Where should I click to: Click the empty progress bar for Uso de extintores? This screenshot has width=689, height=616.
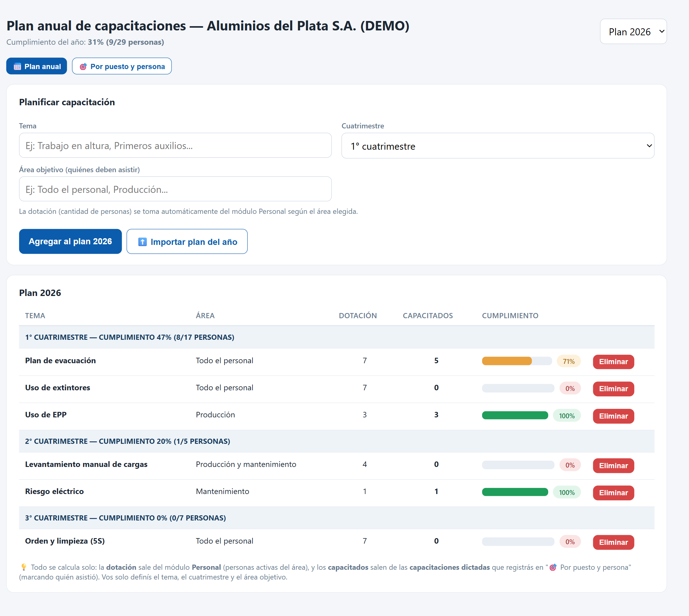518,388
